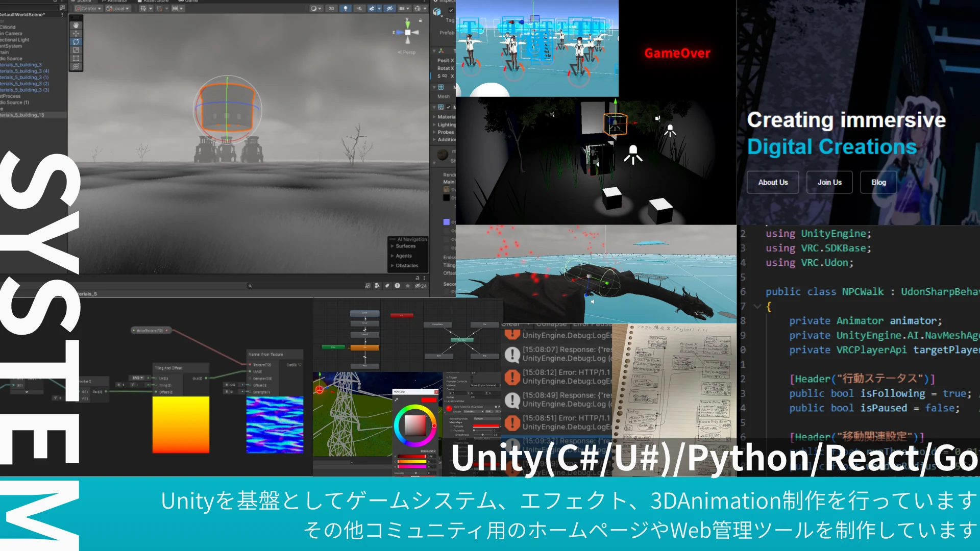Open the shading mode draw dropdown
Screen dimensions: 980x551
[316, 8]
